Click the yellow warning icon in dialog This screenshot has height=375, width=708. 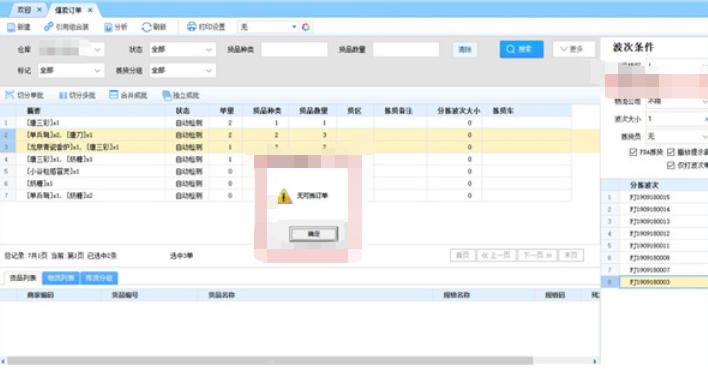click(284, 196)
